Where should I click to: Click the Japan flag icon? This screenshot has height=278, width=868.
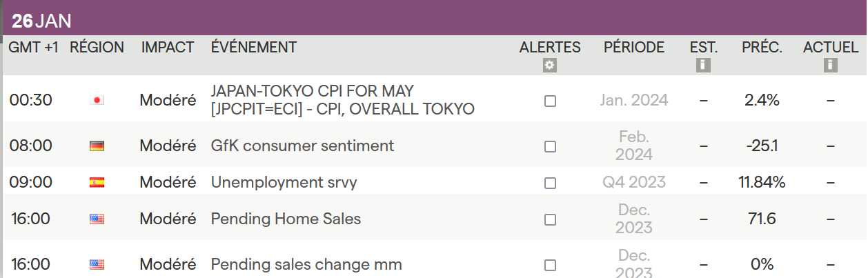coord(97,101)
